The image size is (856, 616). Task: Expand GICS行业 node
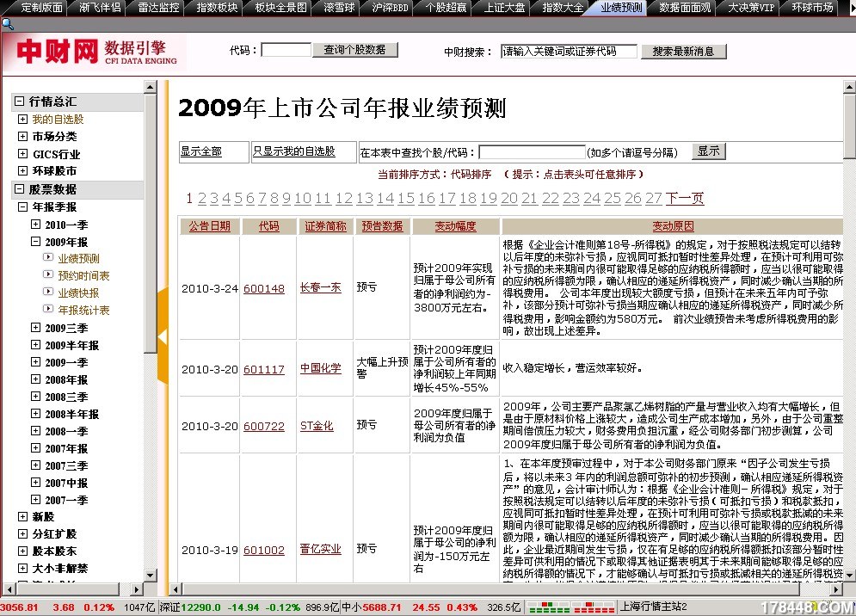pos(22,154)
